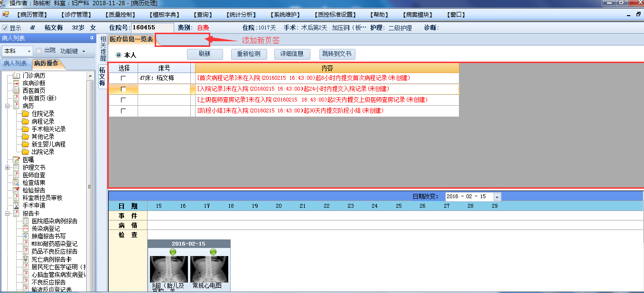The image size is (644, 293).
Task: Select the 医疗信息一览表 tab
Action: point(131,39)
